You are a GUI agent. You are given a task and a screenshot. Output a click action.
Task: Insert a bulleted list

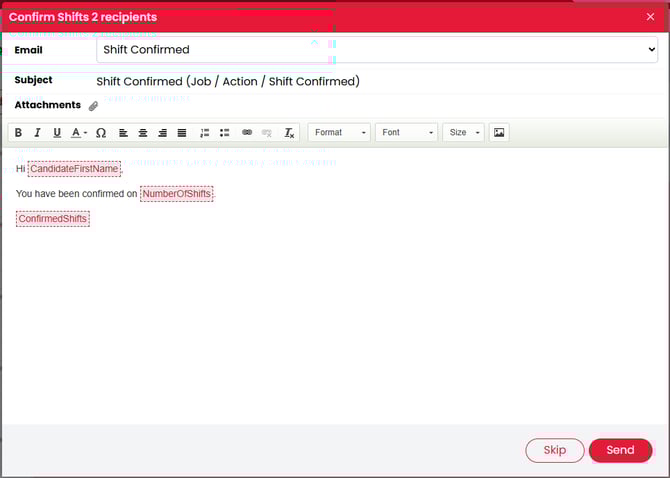(224, 133)
